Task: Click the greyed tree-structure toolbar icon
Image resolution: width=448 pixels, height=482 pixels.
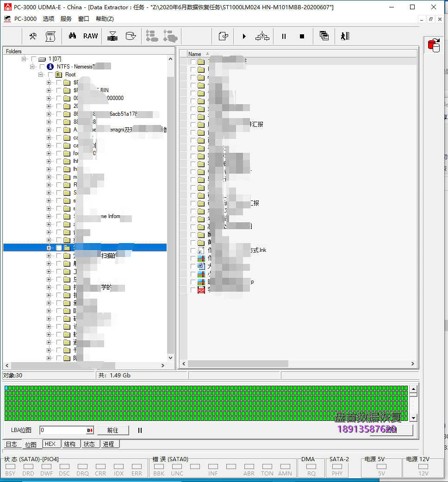Action: 152,36
